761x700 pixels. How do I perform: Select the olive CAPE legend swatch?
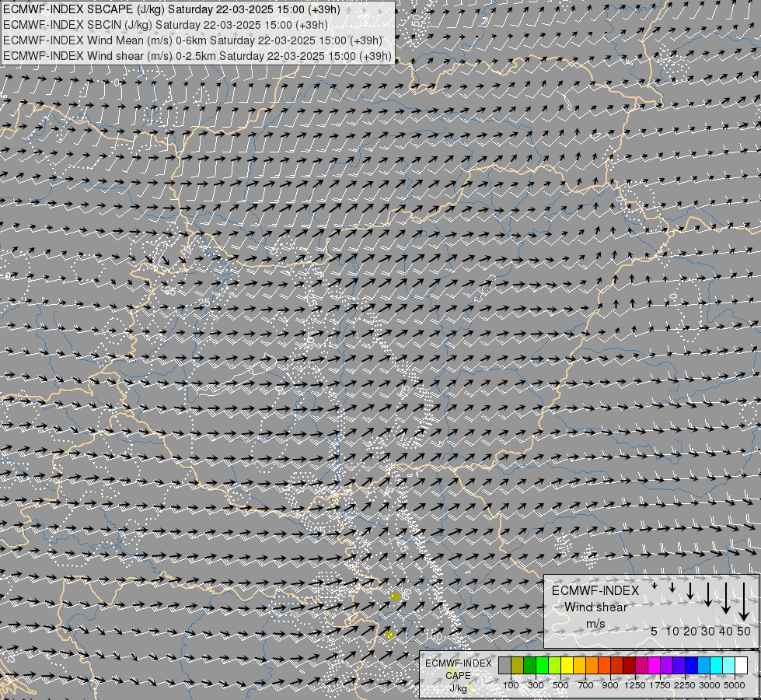coord(518,665)
